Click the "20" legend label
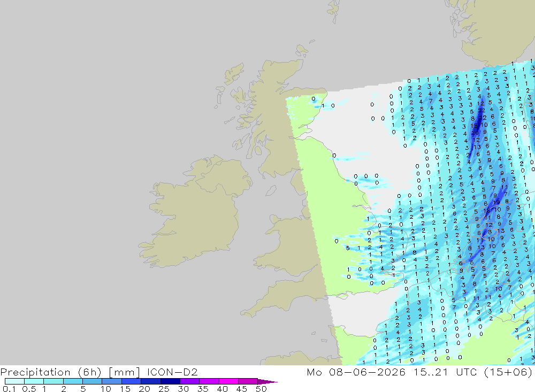Image resolution: width=535 pixels, height=392 pixels. coord(144,389)
